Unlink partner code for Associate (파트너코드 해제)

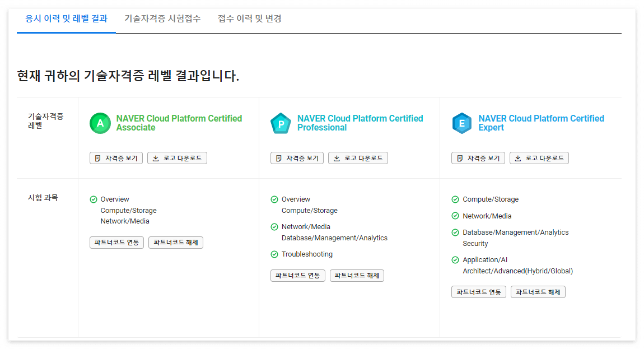(176, 243)
